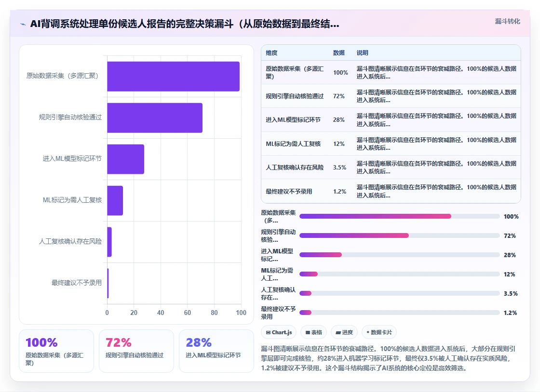Click the description cell in the 规则引擎自动核验通过 table row
The height and width of the screenshot is (392, 540).
(x=436, y=96)
